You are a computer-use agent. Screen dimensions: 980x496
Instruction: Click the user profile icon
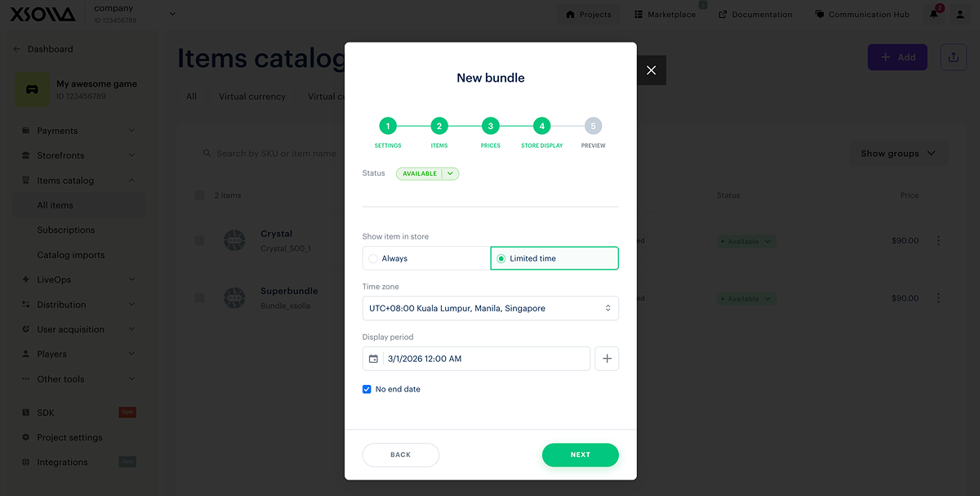pos(960,15)
